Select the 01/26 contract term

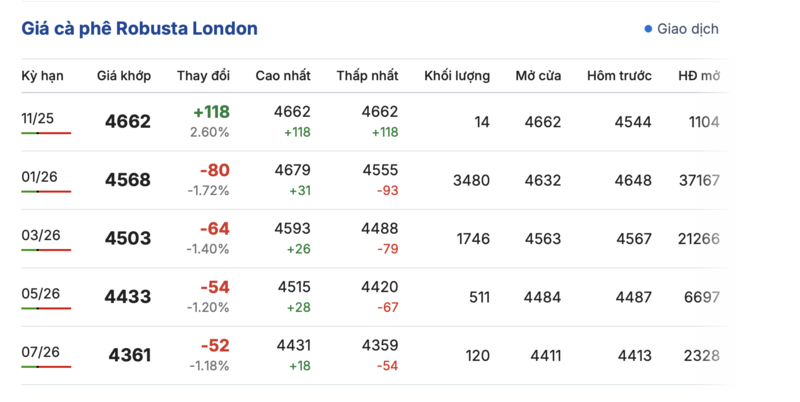(40, 178)
